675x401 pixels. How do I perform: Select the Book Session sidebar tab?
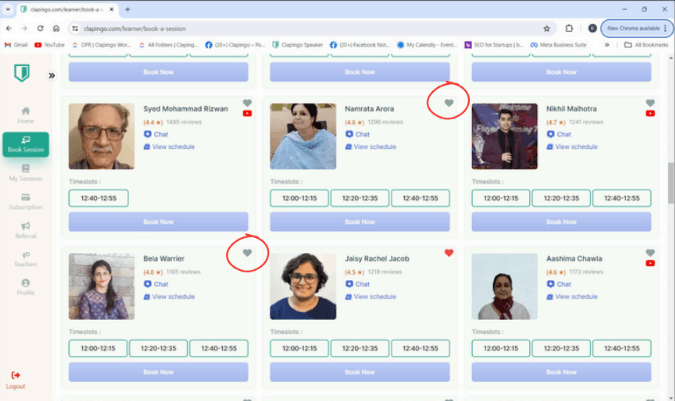pos(25,144)
